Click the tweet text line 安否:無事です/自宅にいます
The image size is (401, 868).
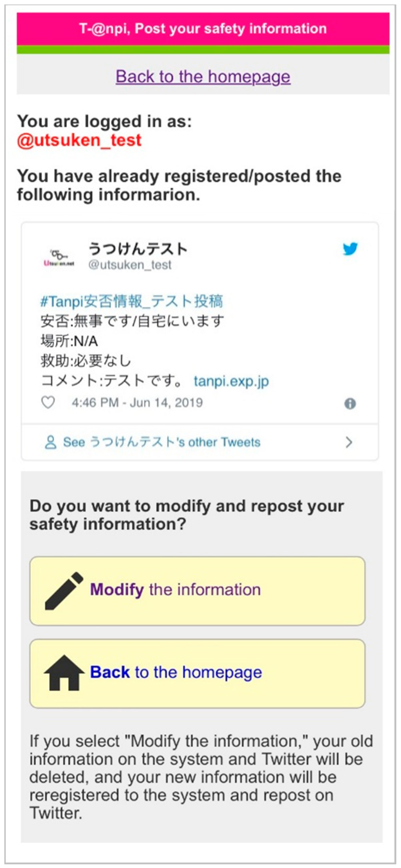click(132, 321)
